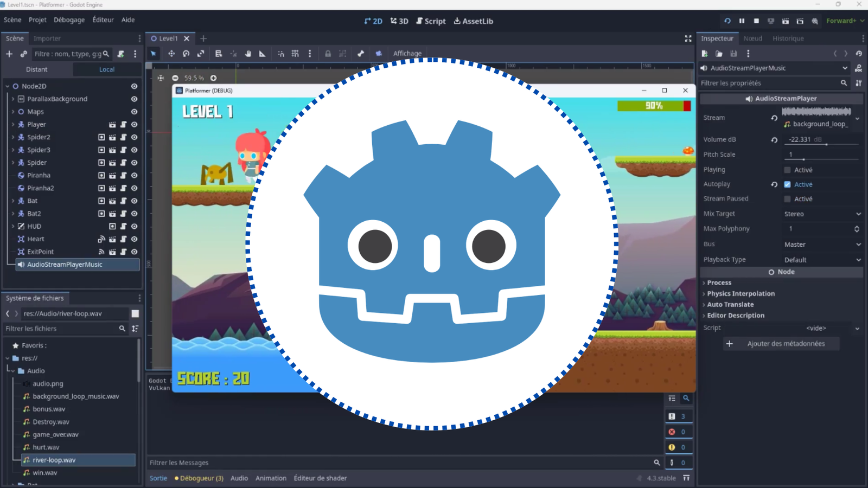The height and width of the screenshot is (488, 868).
Task: Disable Autoplay in the Inspector
Action: (788, 184)
